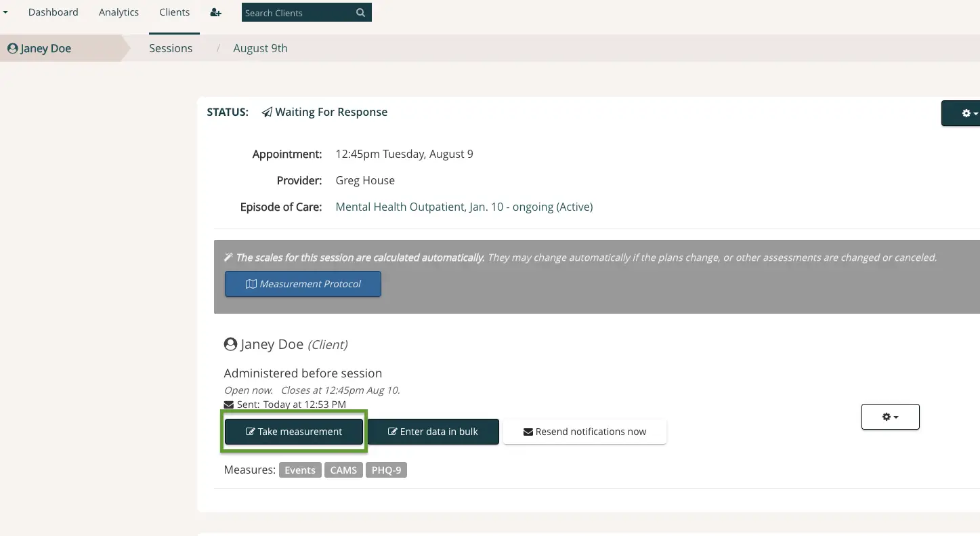
Task: Click the paper plane status icon
Action: [265, 111]
